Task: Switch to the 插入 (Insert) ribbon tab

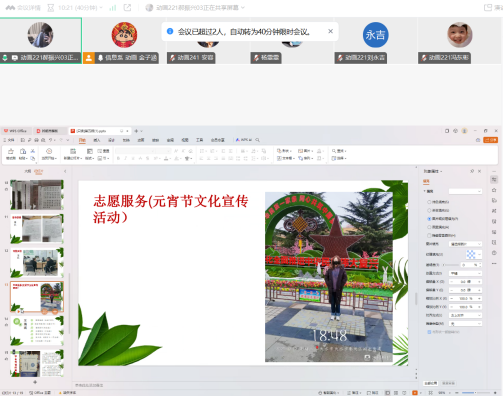Action: click(x=97, y=140)
